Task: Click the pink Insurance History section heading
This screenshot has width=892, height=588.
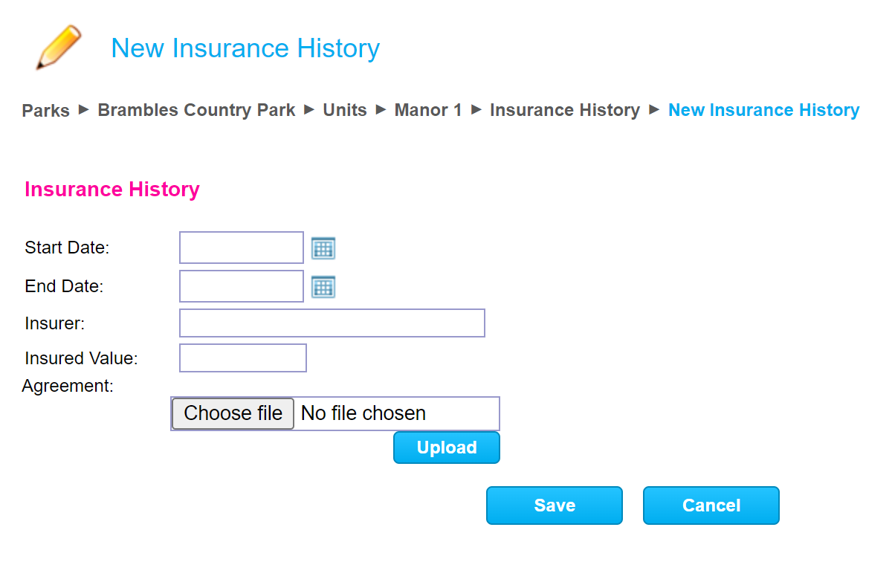Action: coord(112,190)
